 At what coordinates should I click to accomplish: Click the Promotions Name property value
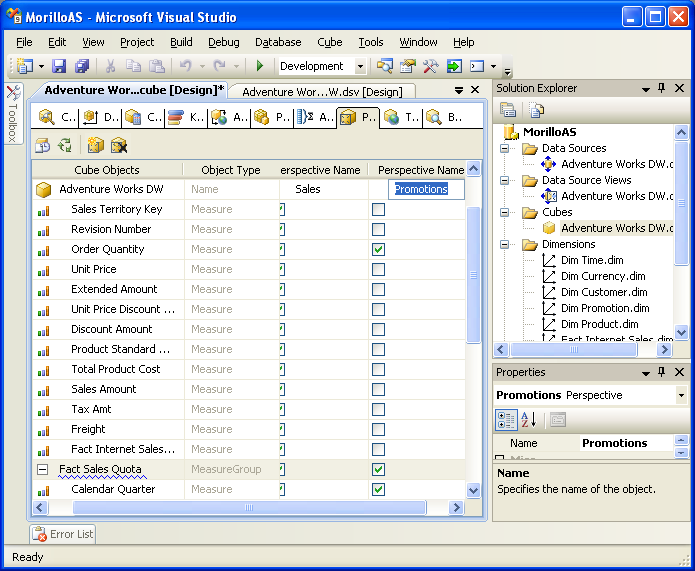click(x=626, y=443)
